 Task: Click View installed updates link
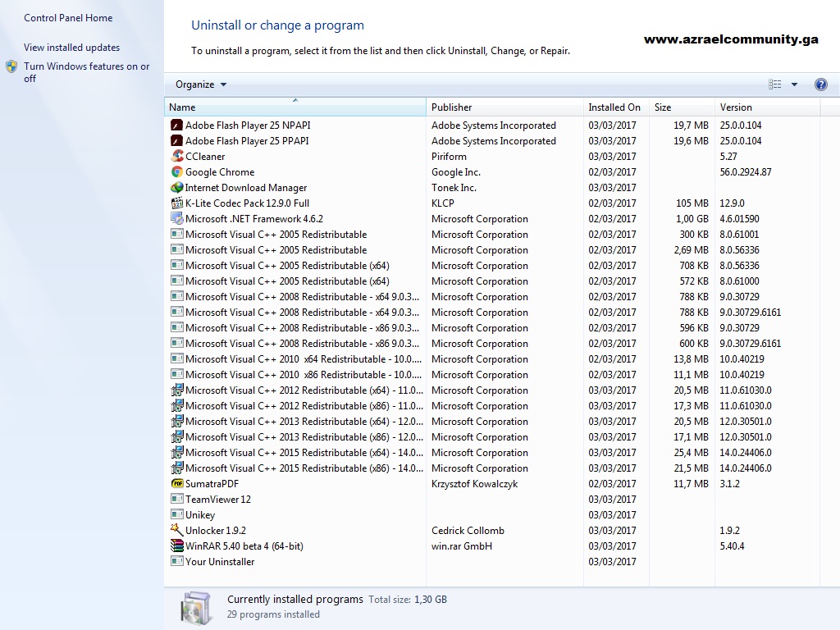[x=72, y=47]
